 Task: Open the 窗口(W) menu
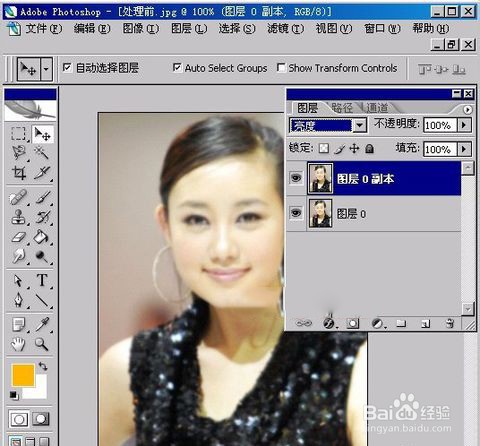pos(382,29)
